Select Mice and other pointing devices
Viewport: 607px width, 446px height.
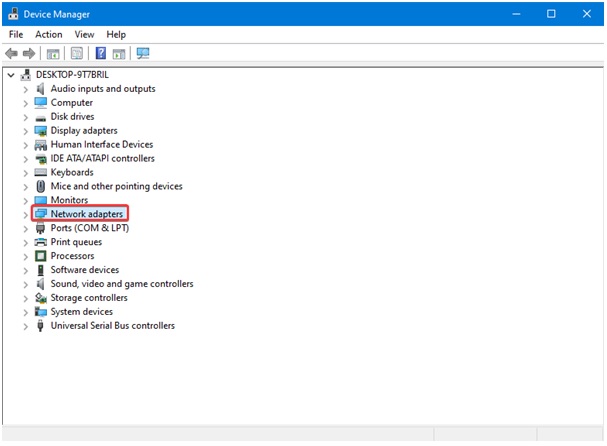pos(116,186)
